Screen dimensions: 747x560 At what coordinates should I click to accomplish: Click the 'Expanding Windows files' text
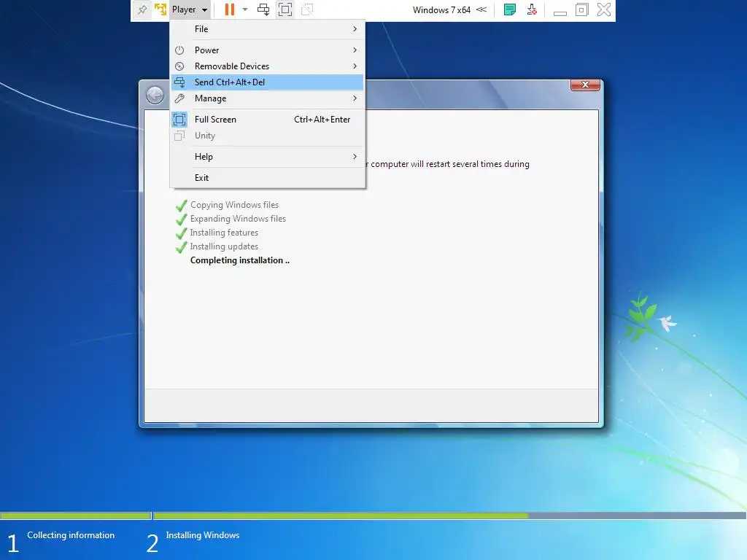click(x=239, y=219)
